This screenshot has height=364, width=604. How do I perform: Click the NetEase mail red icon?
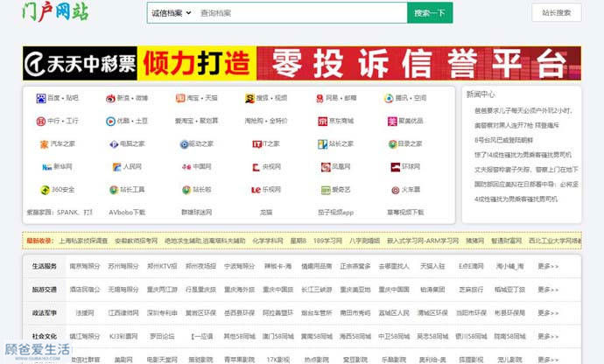pos(320,98)
